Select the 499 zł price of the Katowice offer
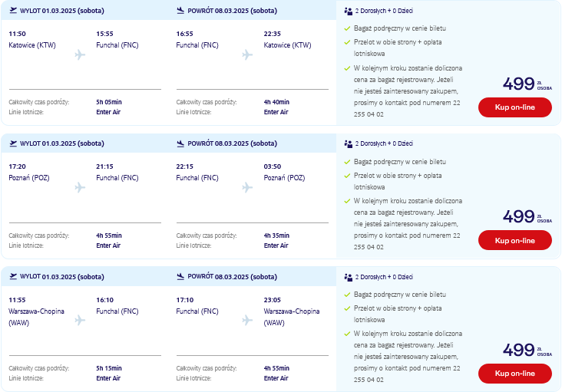Screen dimensions: 562x392 [x=527, y=84]
